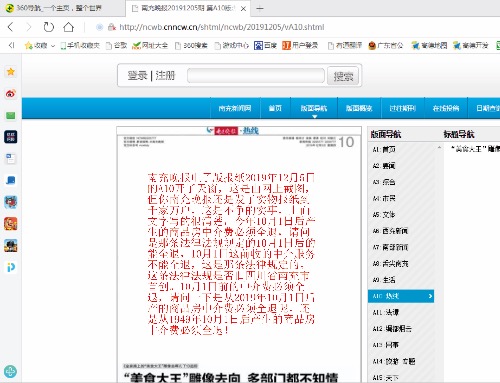Open the 网址大全 bookmark
500x383 pixels.
click(x=150, y=45)
